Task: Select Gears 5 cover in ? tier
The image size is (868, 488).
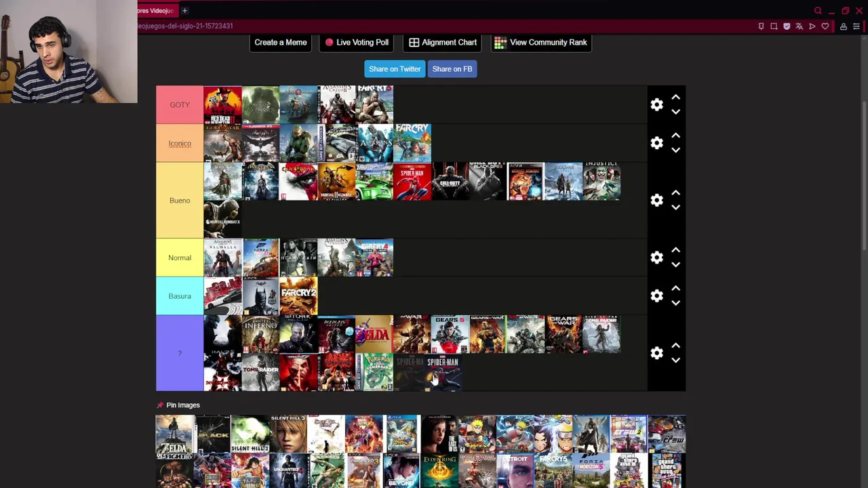Action: pos(450,334)
